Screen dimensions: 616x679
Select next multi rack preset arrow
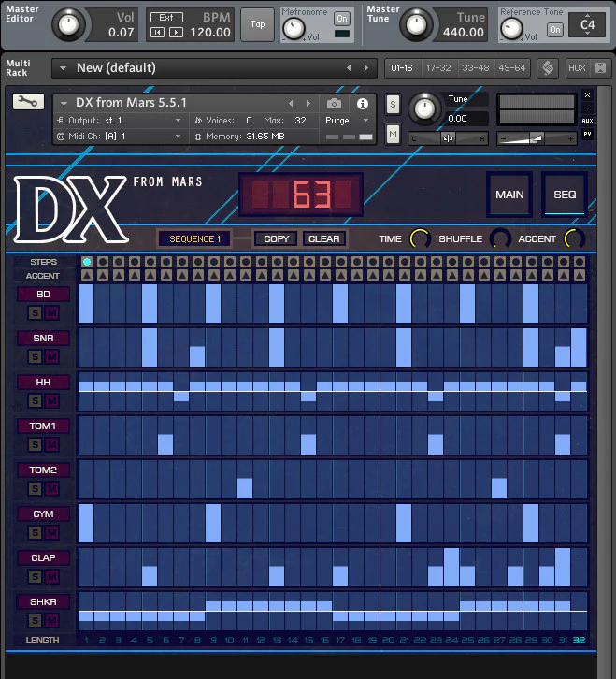pos(366,68)
